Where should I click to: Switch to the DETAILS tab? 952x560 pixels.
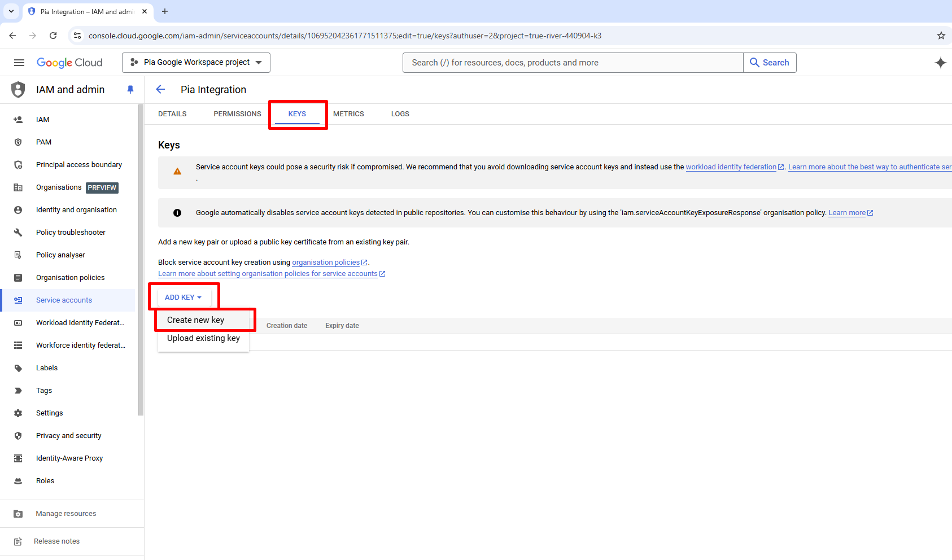172,114
